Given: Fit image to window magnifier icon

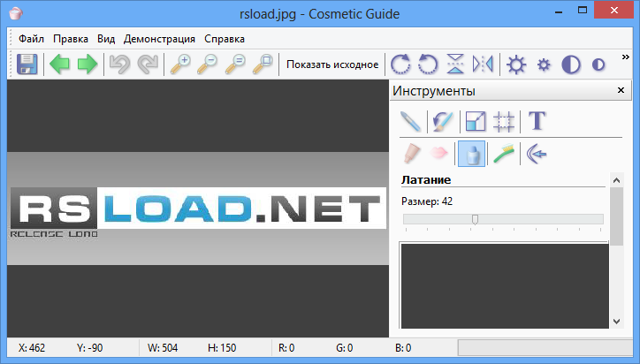Looking at the screenshot, I should click(x=263, y=64).
